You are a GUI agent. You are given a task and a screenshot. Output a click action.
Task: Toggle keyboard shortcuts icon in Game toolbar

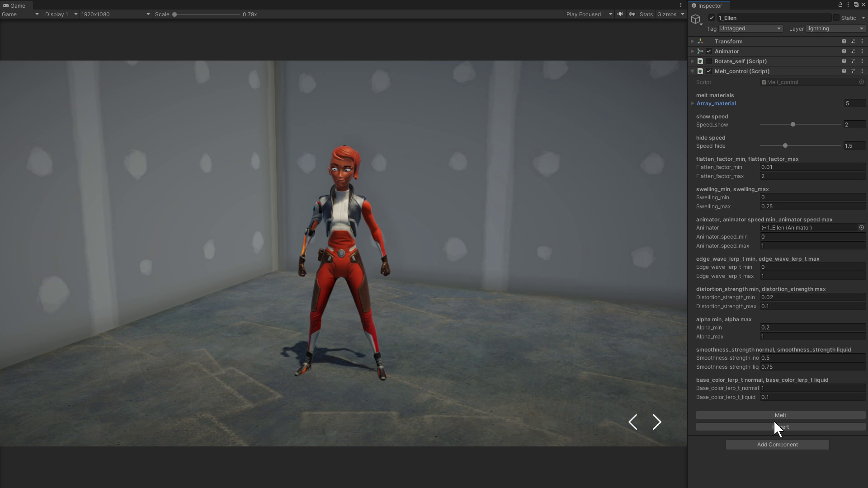pyautogui.click(x=632, y=14)
